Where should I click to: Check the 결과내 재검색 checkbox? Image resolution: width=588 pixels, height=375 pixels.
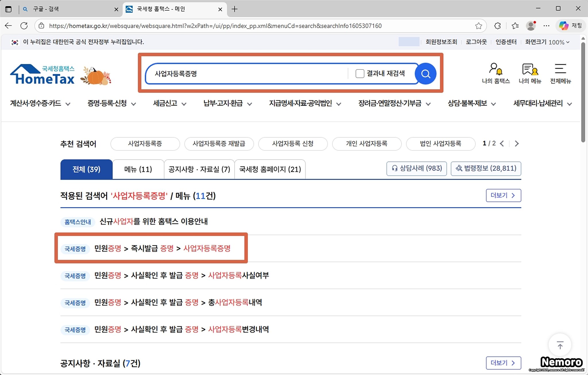click(x=359, y=74)
